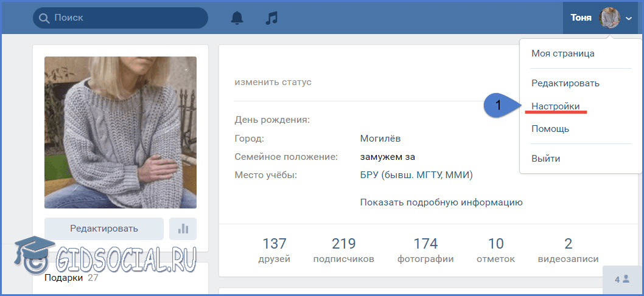Screen dimensions: 644x296
Task: Click the БРУ university link
Action: [416, 175]
